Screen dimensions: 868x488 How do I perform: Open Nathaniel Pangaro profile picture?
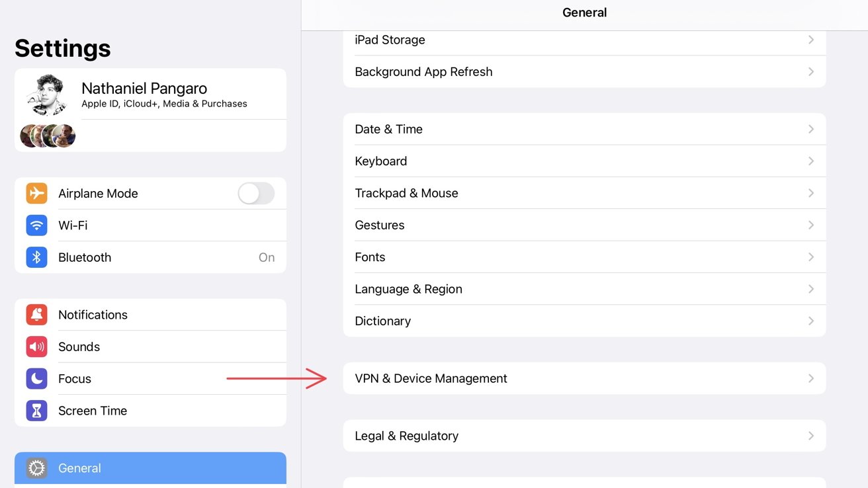[48, 95]
